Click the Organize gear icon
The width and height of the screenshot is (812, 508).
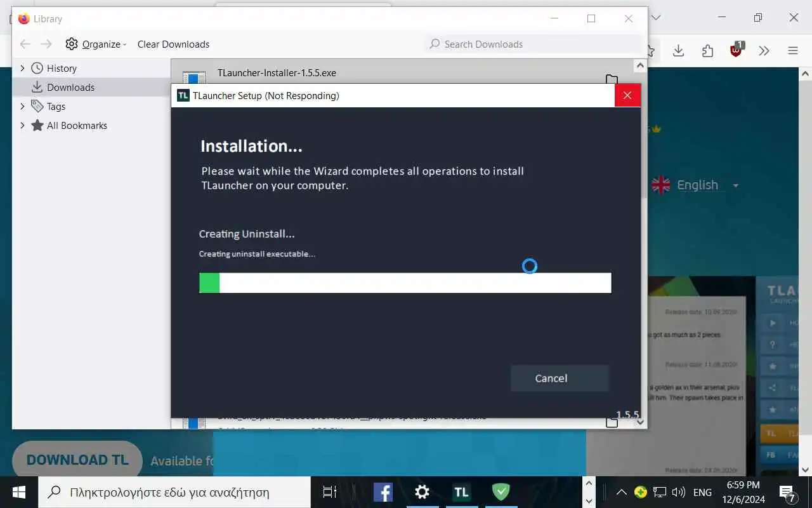72,44
